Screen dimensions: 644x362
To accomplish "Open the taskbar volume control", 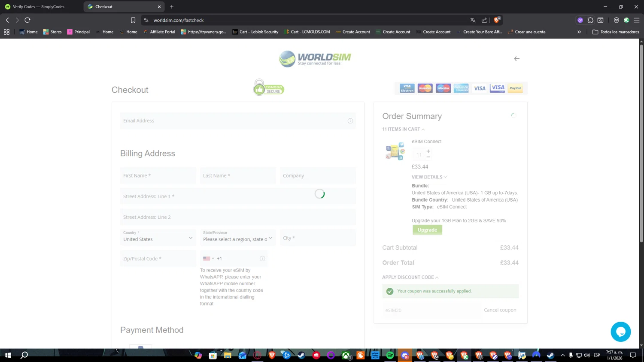I will click(x=587, y=355).
